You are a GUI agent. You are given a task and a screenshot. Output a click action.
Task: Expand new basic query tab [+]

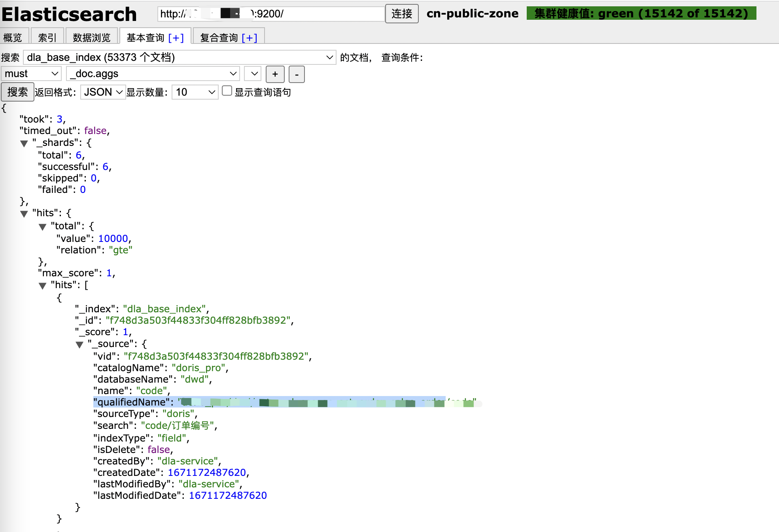pos(176,38)
